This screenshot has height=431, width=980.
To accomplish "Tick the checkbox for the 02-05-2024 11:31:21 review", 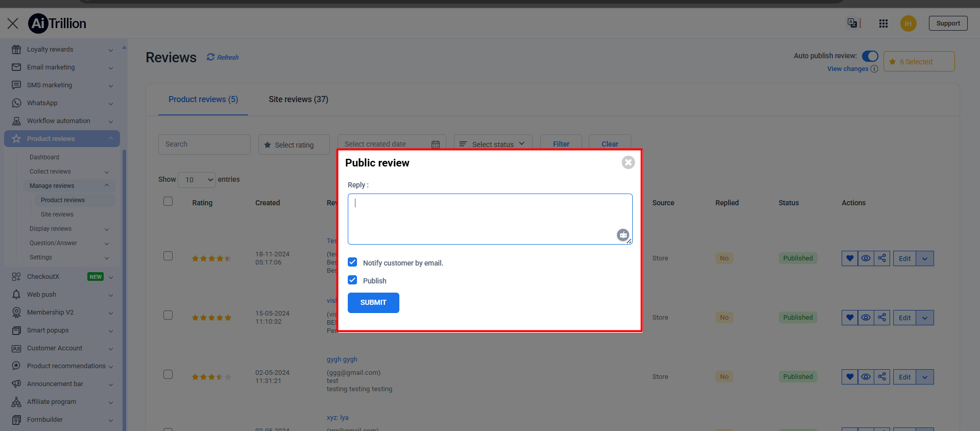I will (x=168, y=374).
